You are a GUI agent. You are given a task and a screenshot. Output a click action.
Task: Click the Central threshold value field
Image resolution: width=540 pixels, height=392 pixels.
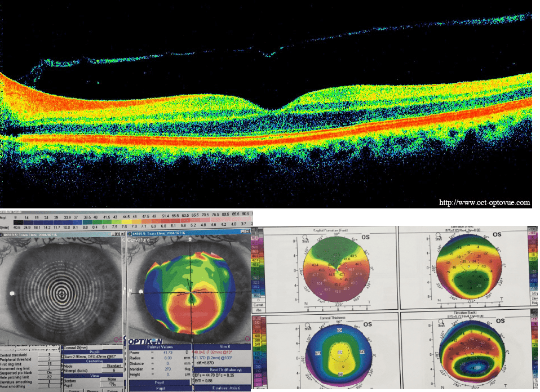point(49,354)
